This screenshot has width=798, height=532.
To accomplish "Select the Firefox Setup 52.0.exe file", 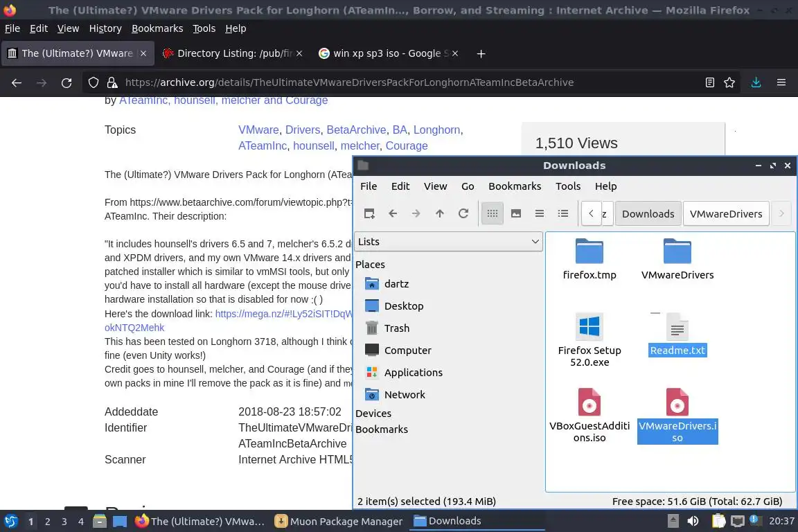I will coord(589,339).
